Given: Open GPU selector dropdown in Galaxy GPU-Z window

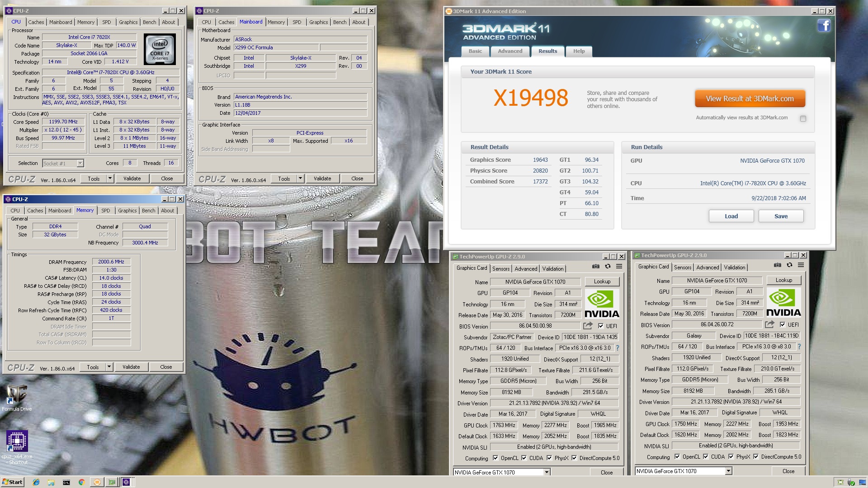Looking at the screenshot, I should coord(728,471).
